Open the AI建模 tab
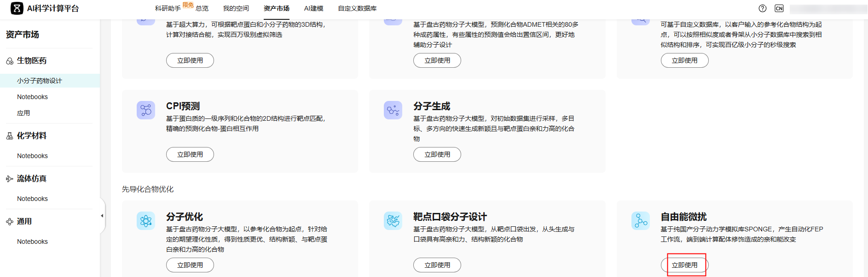Screen dimensions: 868x277 coord(314,8)
